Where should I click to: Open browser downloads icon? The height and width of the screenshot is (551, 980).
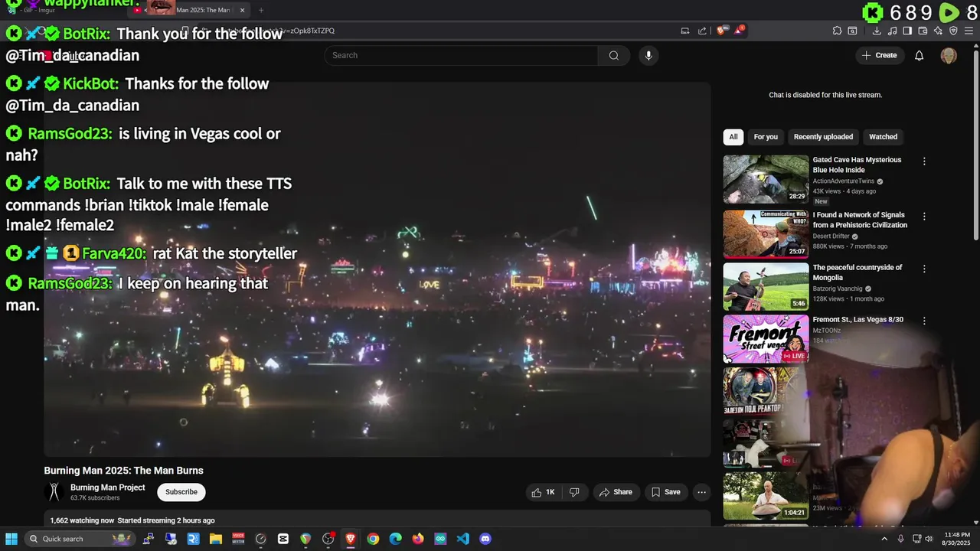877,31
